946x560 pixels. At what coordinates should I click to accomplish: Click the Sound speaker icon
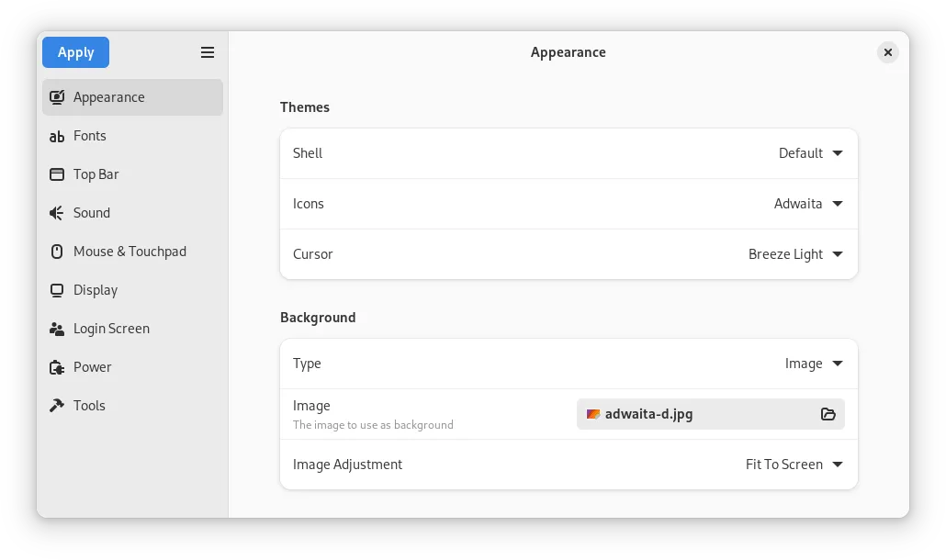point(57,213)
